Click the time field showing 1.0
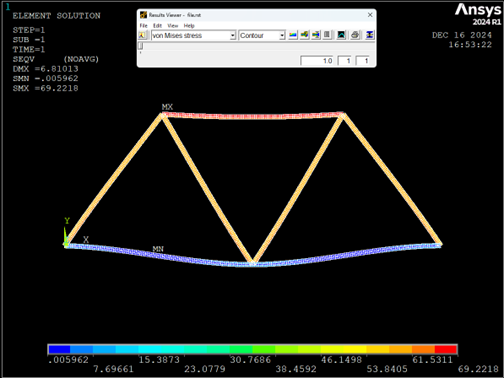Image resolution: width=504 pixels, height=378 pixels. [317, 61]
